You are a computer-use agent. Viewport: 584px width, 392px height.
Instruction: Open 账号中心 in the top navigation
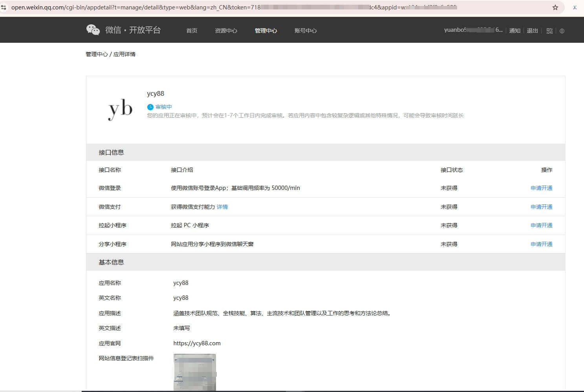[306, 31]
